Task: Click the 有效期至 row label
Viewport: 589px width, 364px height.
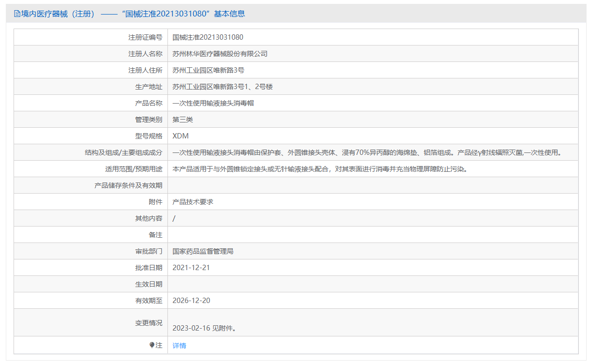Action: [x=149, y=301]
